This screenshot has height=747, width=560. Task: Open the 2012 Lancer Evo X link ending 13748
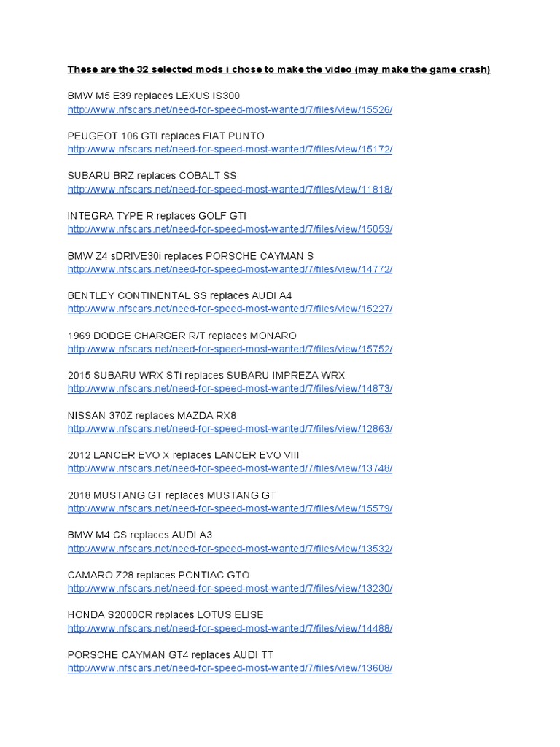(230, 468)
